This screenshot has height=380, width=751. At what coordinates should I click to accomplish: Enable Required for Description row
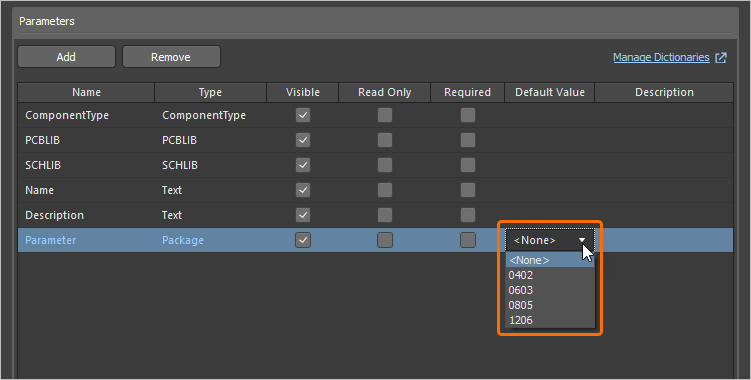click(x=468, y=215)
